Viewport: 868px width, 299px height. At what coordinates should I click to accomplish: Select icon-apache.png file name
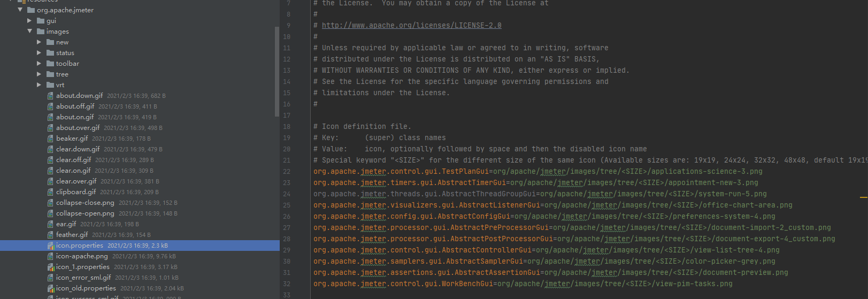(82, 256)
